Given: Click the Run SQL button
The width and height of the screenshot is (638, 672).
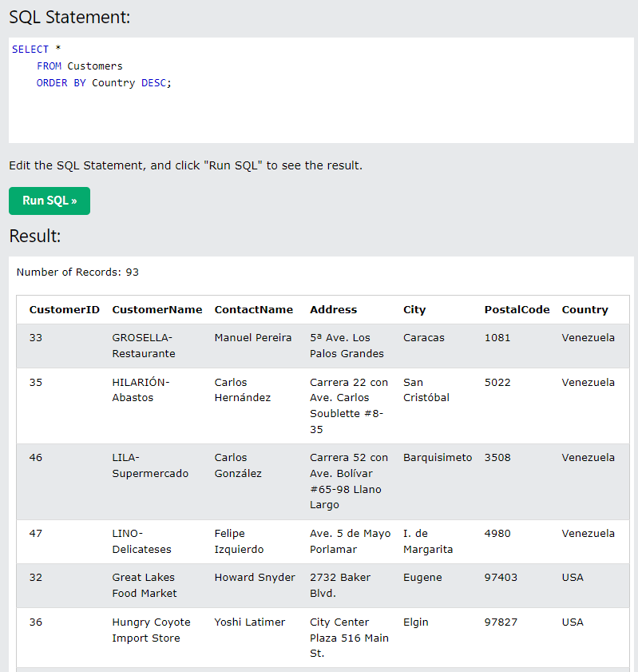Looking at the screenshot, I should coord(50,201).
